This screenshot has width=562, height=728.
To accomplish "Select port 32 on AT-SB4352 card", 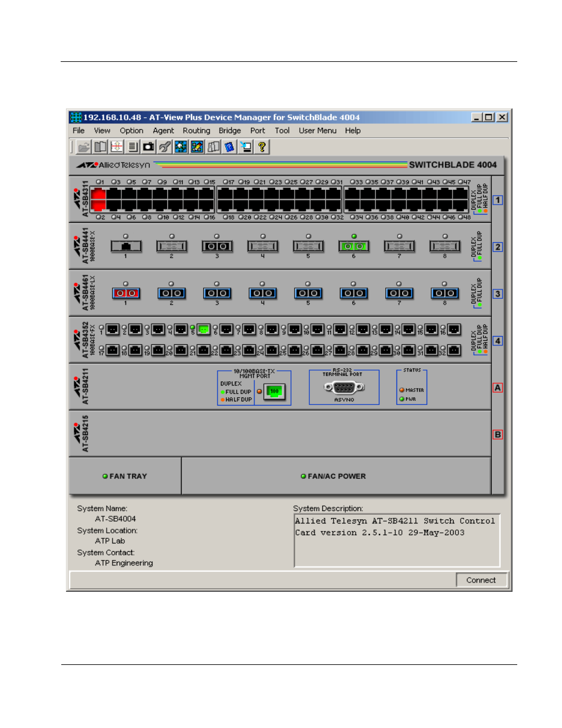I will (454, 350).
